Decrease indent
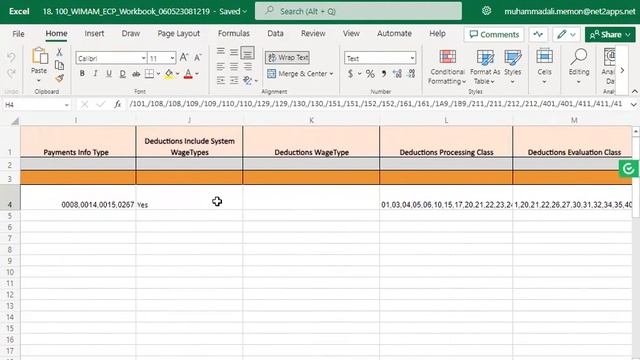 click(221, 80)
